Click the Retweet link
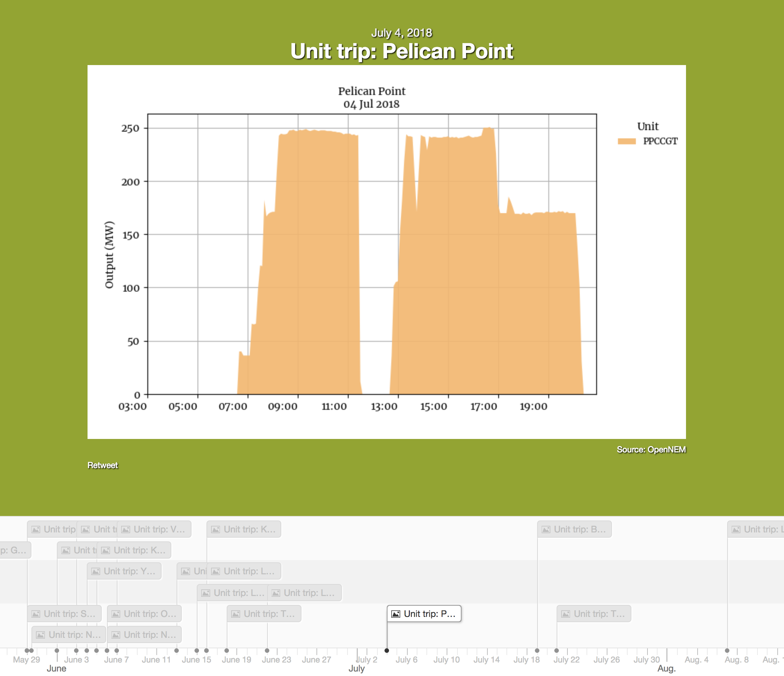The image size is (784, 676). tap(102, 465)
